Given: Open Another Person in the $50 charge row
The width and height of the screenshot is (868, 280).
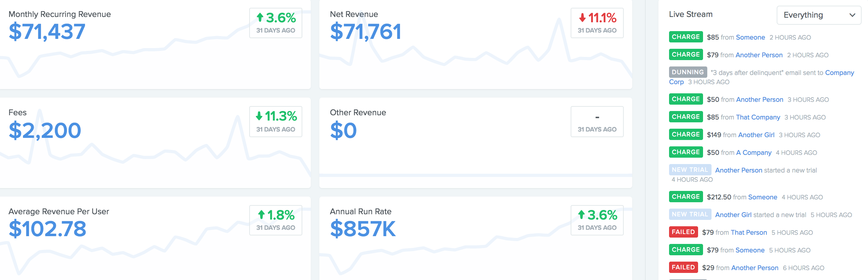Looking at the screenshot, I should click(x=760, y=100).
